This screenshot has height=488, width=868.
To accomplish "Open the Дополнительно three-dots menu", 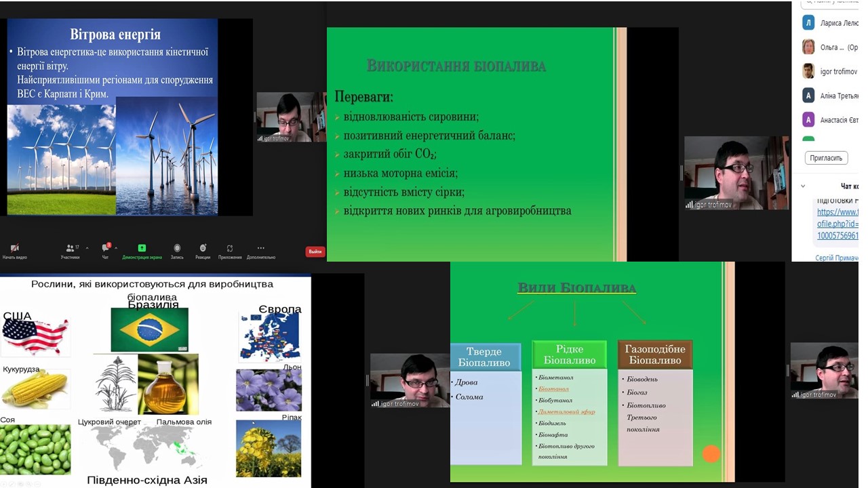I will pyautogui.click(x=260, y=248).
